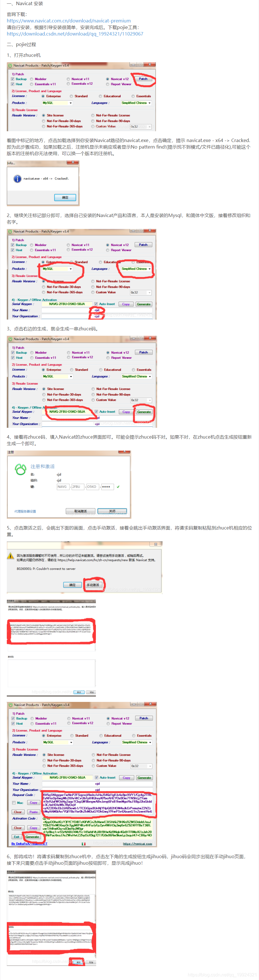This screenshot has width=259, height=980.
Task: Click the 取消激活 button in the 注册 dialog
Action: pyautogui.click(x=81, y=511)
